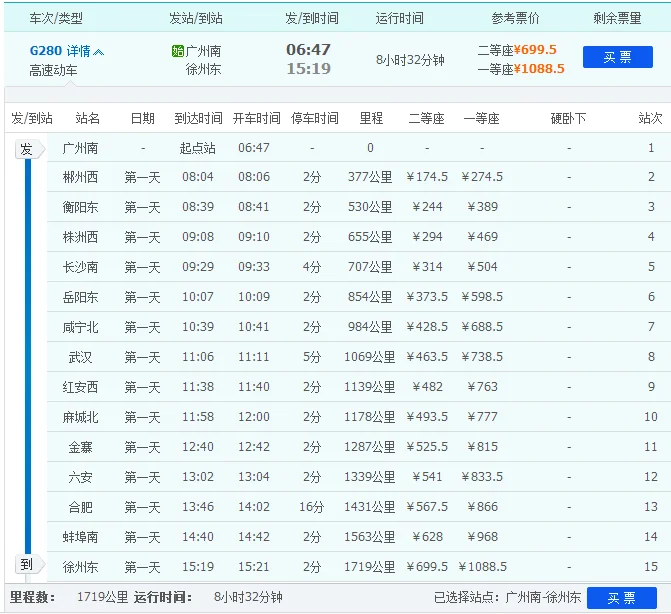Select the 麻城北 station row

click(359, 416)
